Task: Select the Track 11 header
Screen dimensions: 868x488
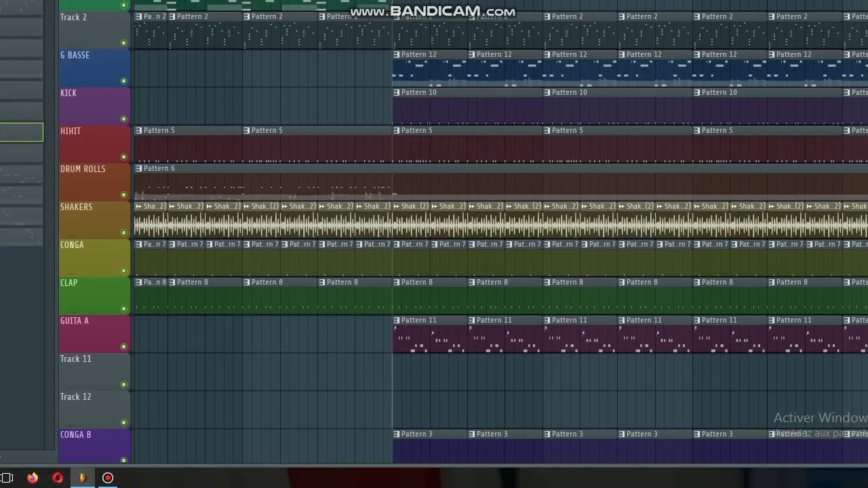Action: point(94,372)
